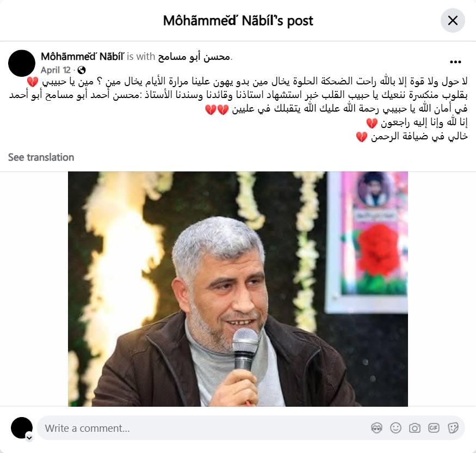Open Môhãmmẽď Nãbíl's profile name link

tap(83, 57)
